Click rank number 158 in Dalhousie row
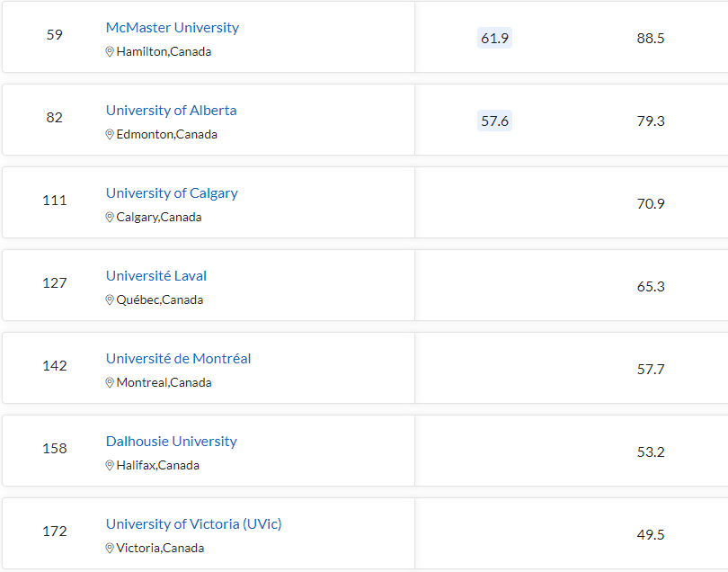 (54, 449)
